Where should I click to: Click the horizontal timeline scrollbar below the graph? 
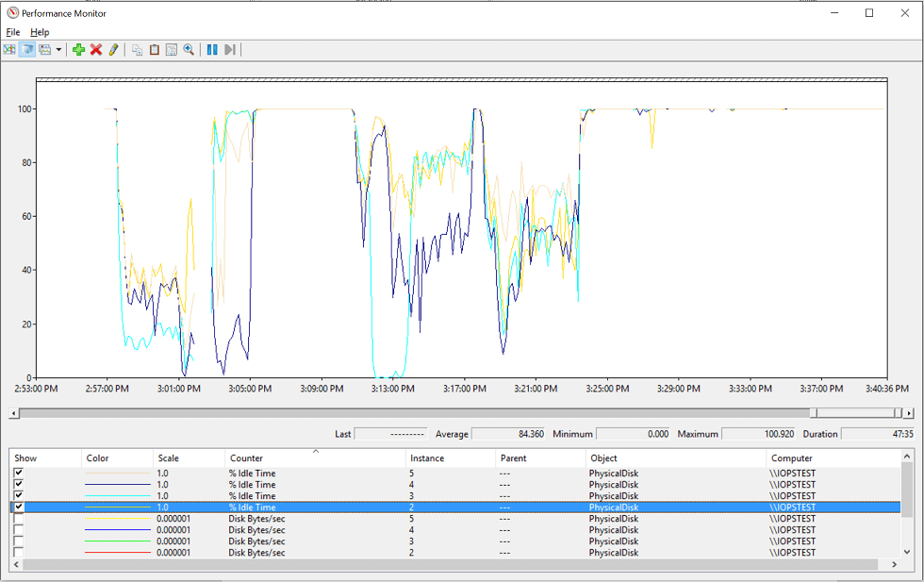click(x=424, y=411)
